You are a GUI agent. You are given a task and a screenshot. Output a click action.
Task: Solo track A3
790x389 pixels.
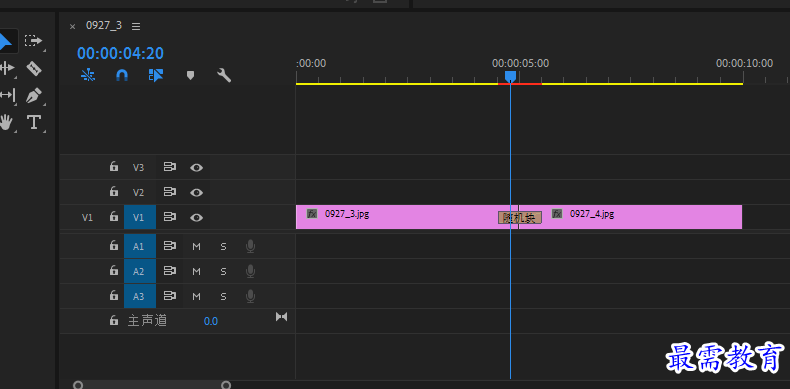point(223,296)
